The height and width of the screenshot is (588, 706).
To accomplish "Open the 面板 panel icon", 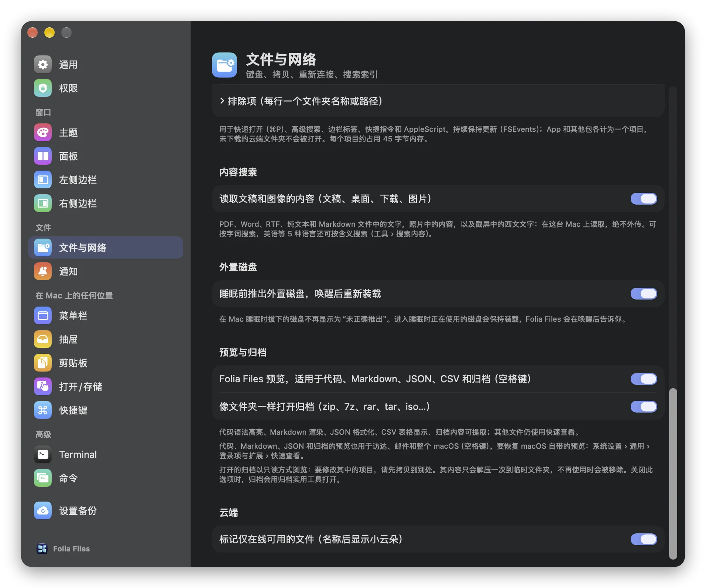I will pos(43,156).
